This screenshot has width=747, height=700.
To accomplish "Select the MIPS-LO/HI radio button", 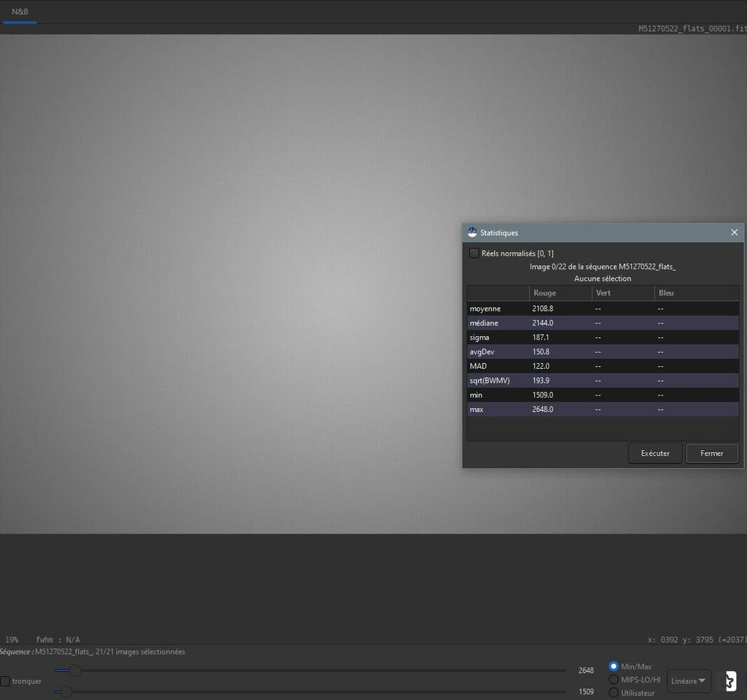I will [613, 680].
